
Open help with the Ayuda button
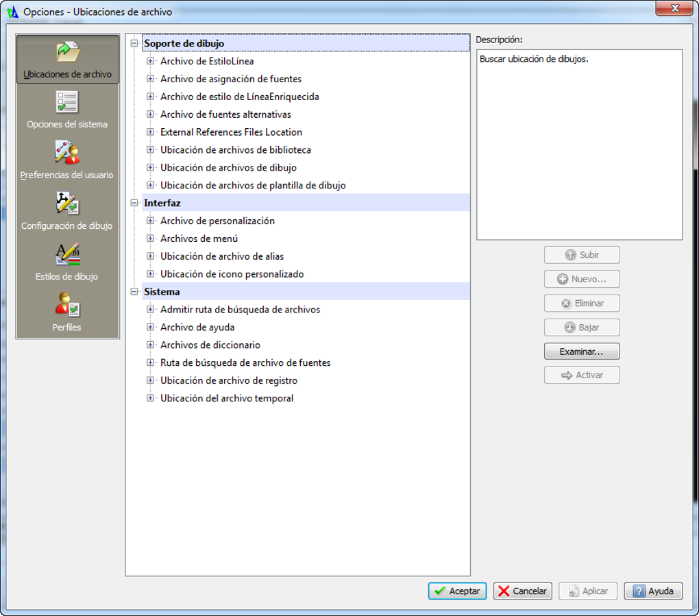tap(653, 591)
